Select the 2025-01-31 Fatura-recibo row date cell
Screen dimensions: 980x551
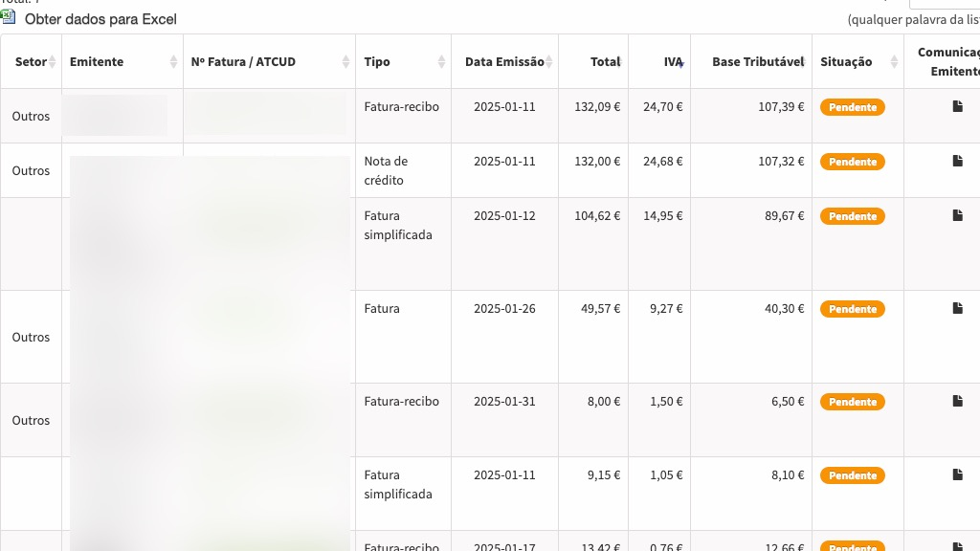(504, 402)
